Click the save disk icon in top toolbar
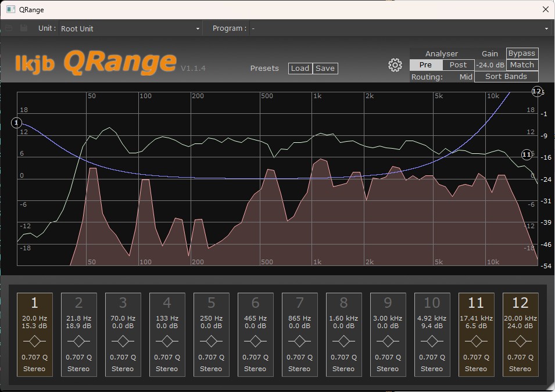Viewport: 555px width, 392px height. pyautogui.click(x=24, y=28)
